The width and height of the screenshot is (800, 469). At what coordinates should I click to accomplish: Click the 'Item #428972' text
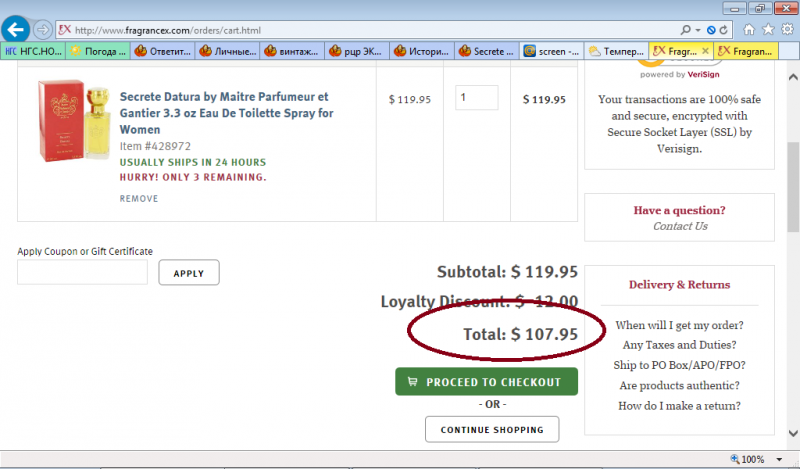(x=155, y=146)
